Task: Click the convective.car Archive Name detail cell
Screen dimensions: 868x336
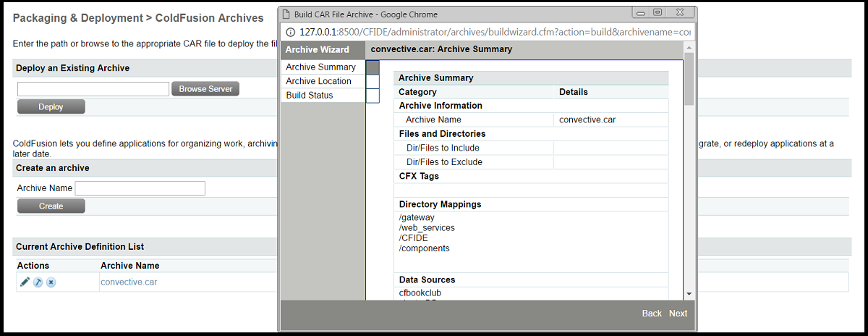Action: point(610,120)
